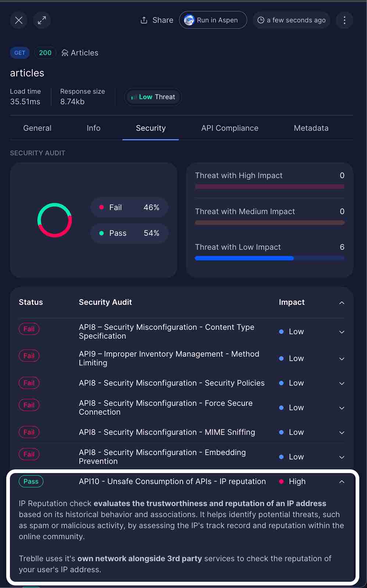
Task: Collapse the IP reputation row
Action: click(x=342, y=481)
